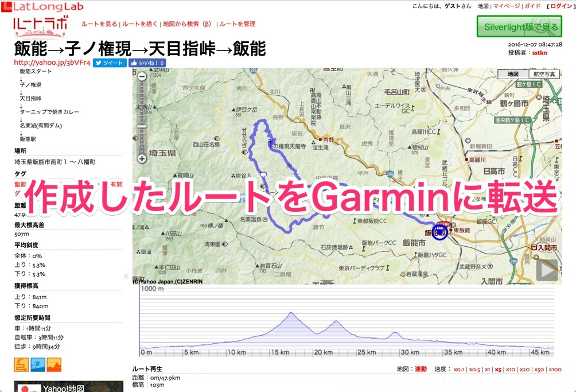The height and width of the screenshot is (392, 576).
Task: Collapse the left info panel with the chevron
Action: (126, 276)
